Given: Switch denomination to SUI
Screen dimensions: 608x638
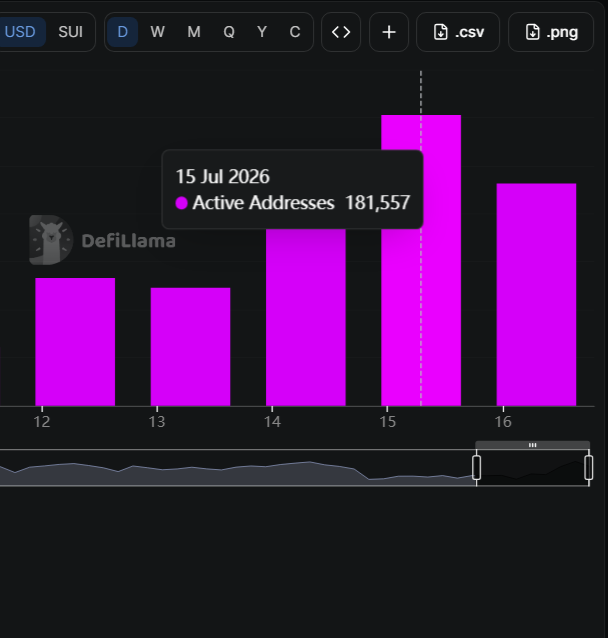Looking at the screenshot, I should pyautogui.click(x=70, y=32).
